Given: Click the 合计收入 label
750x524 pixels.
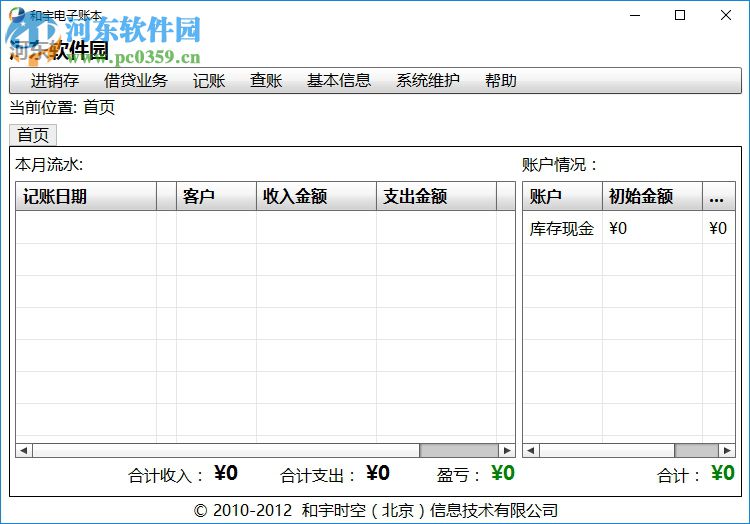Looking at the screenshot, I should point(165,476).
